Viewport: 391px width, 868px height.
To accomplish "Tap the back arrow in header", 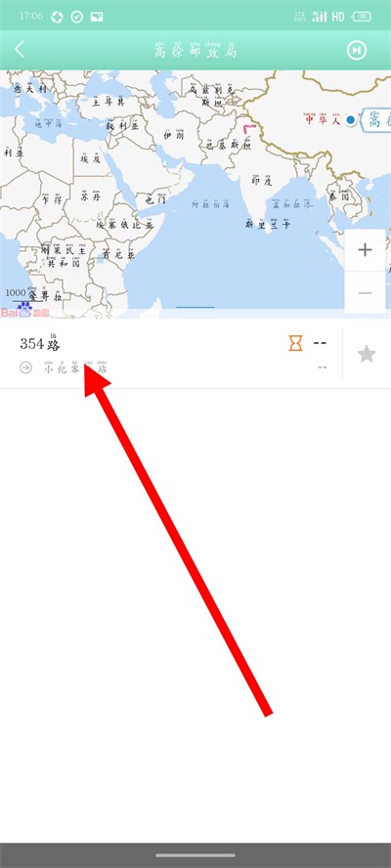I will (x=20, y=49).
